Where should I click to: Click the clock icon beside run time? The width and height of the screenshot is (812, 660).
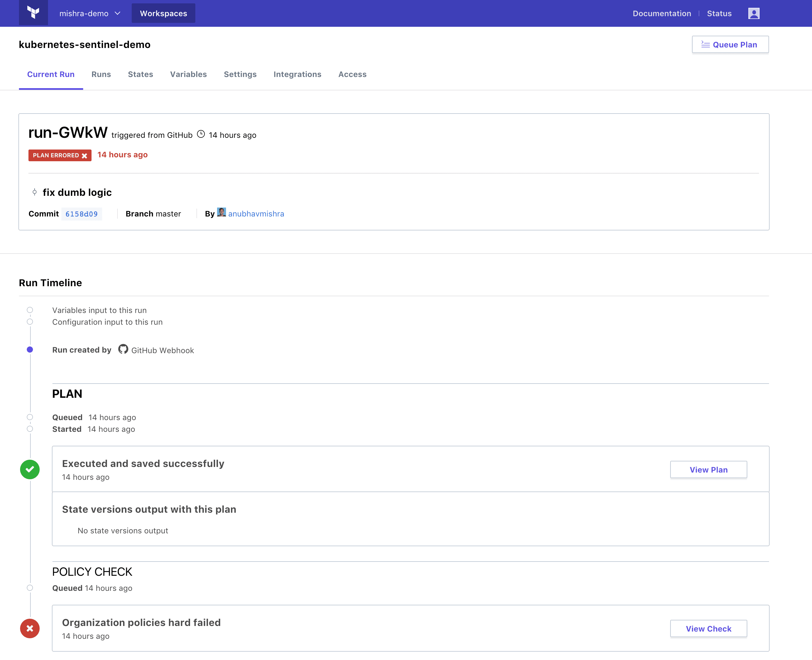tap(201, 134)
